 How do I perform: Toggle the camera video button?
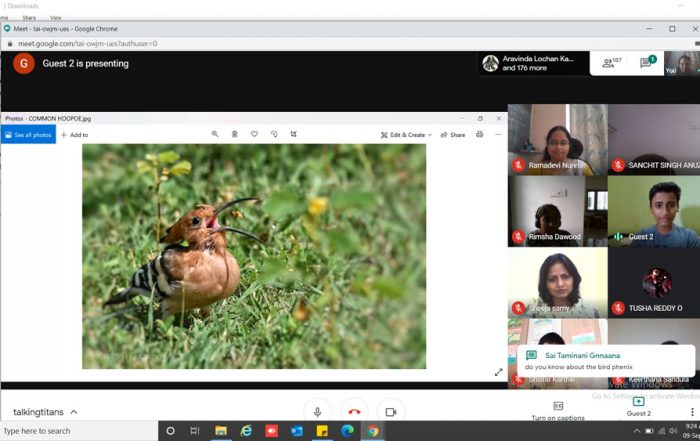[x=390, y=411]
